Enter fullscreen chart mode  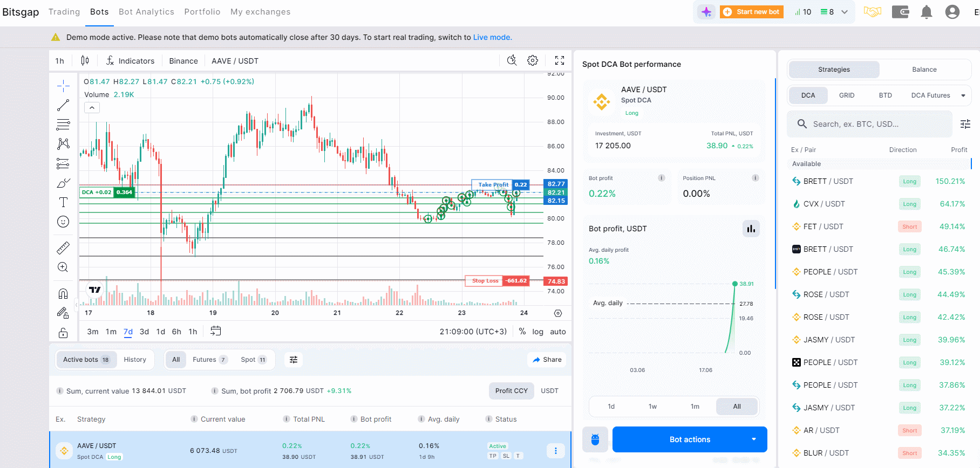pyautogui.click(x=560, y=60)
